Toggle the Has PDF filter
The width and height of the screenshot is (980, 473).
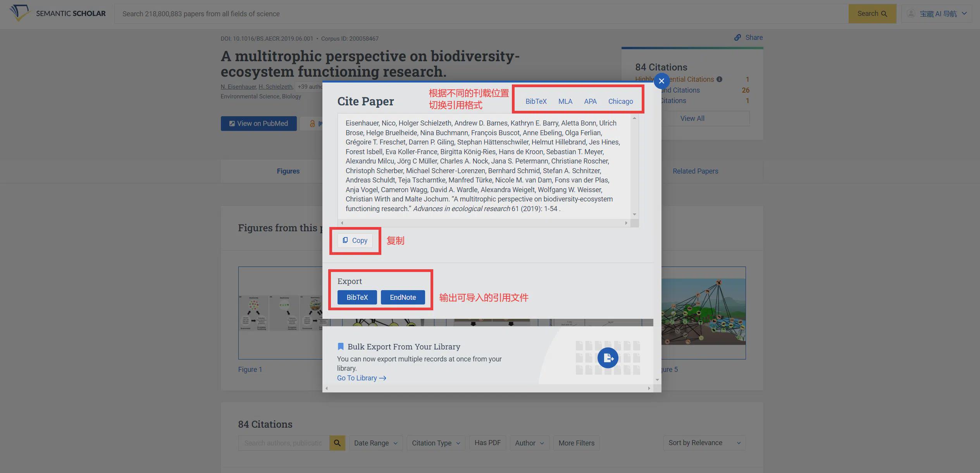click(x=487, y=443)
